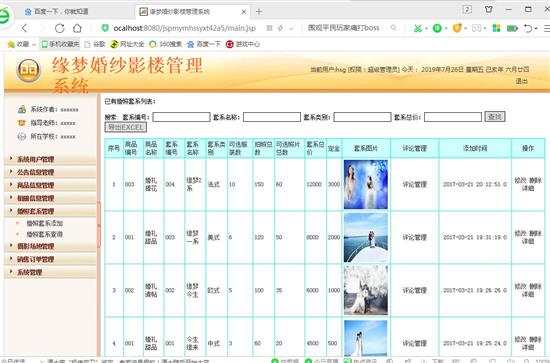
Task: Open the browser home page icon
Action: [x=78, y=28]
